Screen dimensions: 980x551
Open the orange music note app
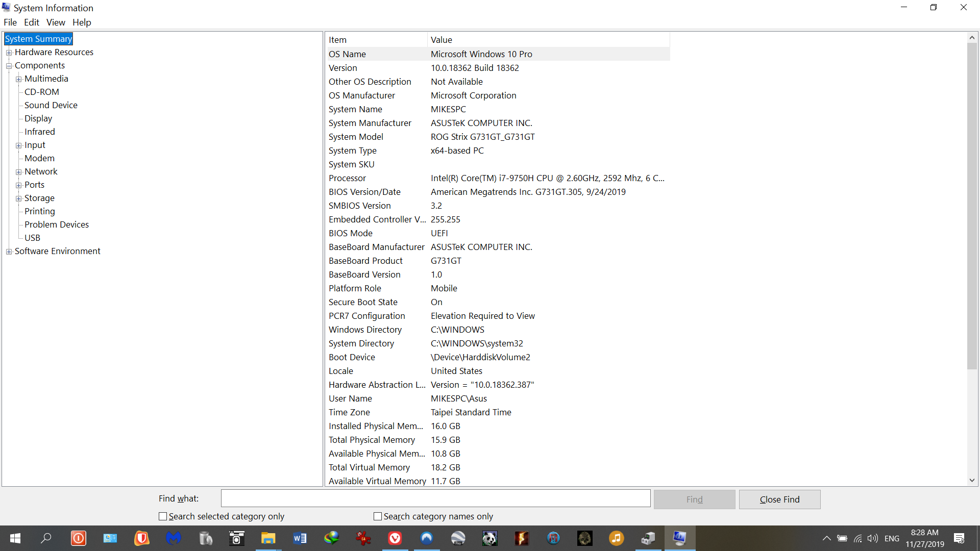(x=617, y=538)
